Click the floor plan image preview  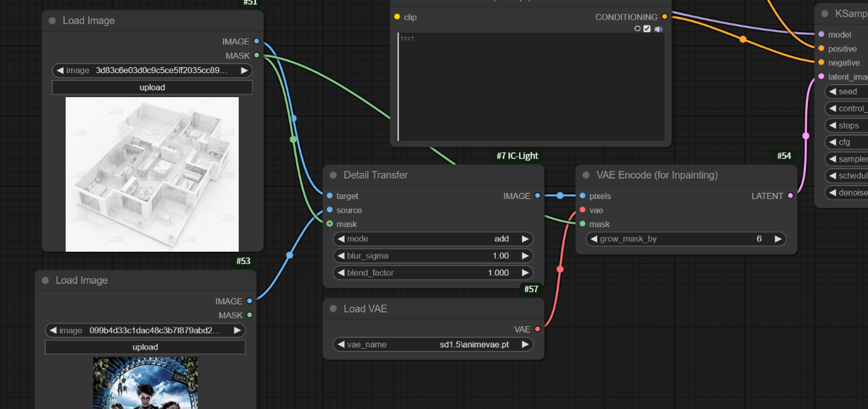coord(152,174)
